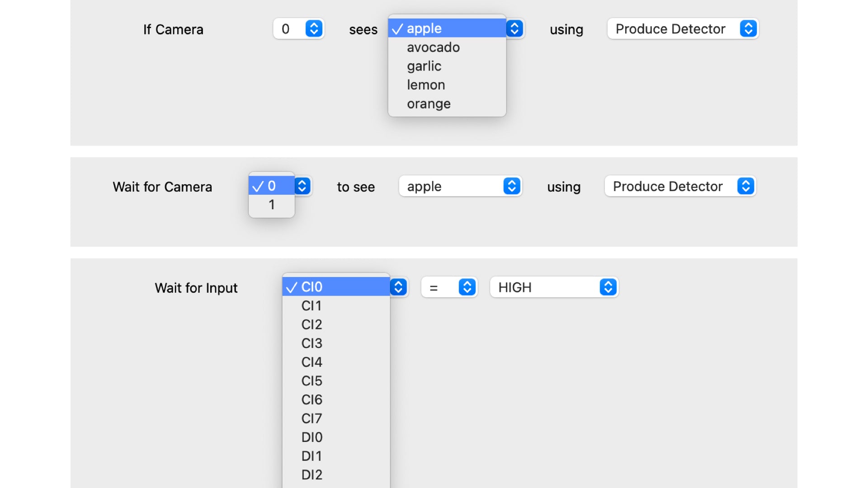Choose DI0 from the input list

click(x=311, y=437)
